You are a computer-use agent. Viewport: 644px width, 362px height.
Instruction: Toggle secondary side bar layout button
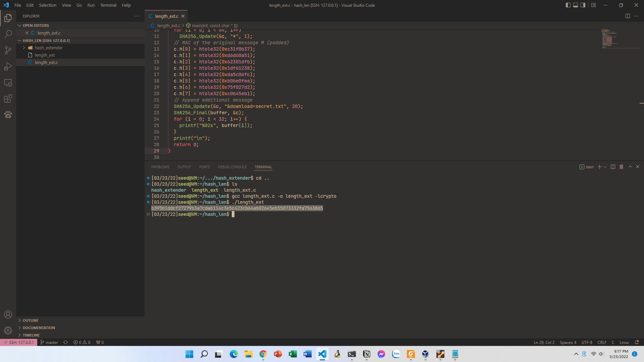coord(583,5)
